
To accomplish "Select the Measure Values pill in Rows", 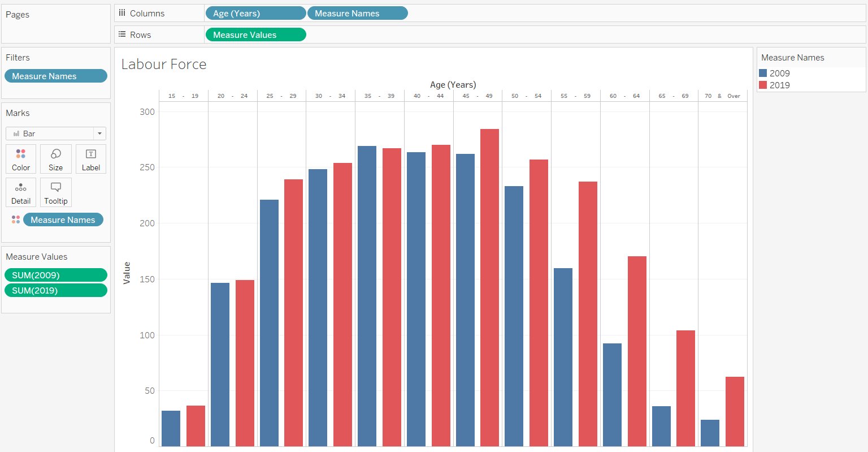I will [255, 35].
